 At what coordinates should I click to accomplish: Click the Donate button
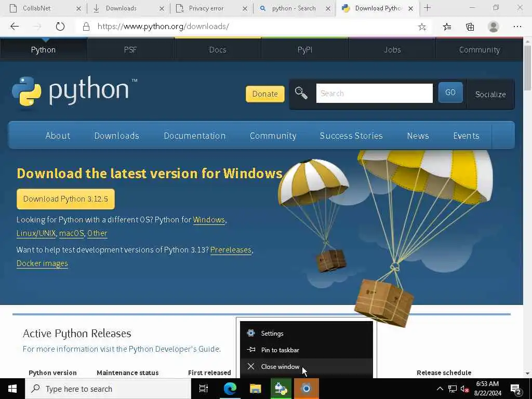(x=265, y=94)
